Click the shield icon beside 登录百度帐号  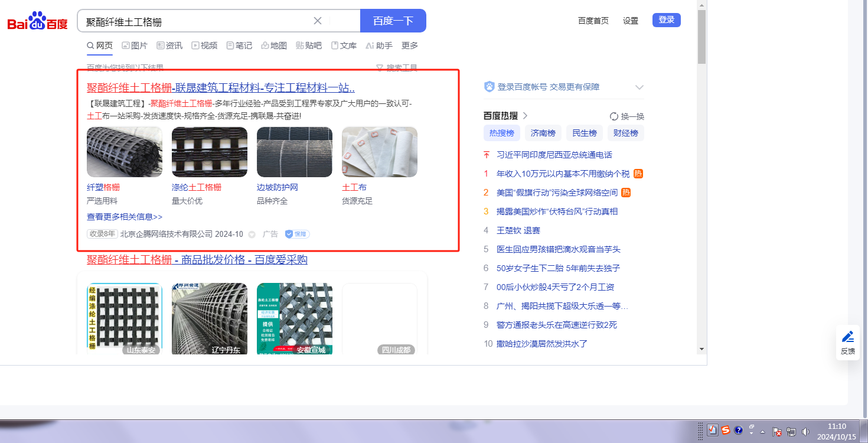(489, 87)
